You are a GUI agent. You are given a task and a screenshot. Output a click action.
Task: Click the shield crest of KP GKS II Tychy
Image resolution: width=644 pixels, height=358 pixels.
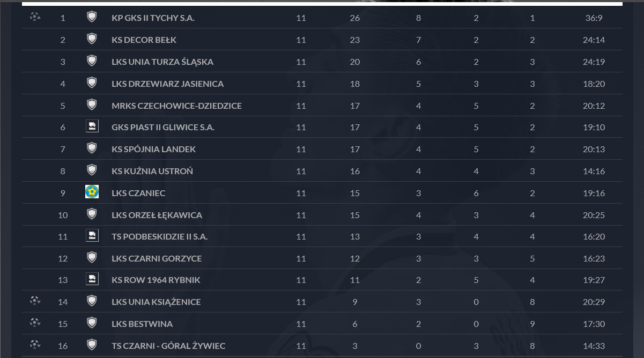[92, 17]
